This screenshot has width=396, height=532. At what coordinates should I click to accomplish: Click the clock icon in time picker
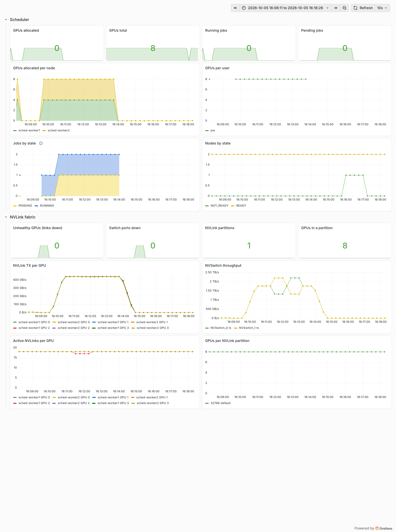point(244,8)
